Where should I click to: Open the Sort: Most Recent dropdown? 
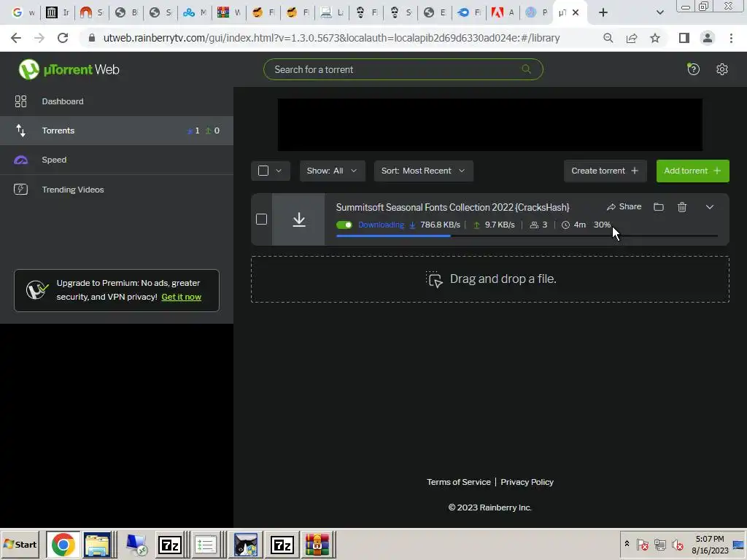click(x=423, y=171)
